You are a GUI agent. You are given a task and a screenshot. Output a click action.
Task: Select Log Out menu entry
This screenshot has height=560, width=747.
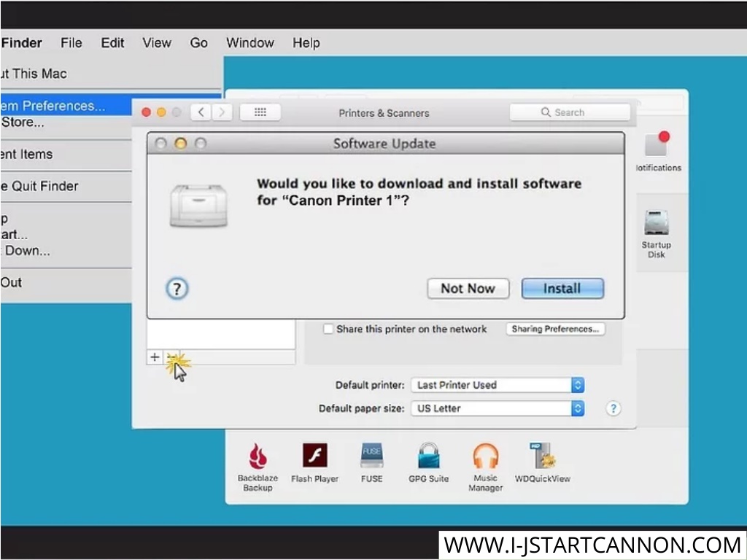click(x=66, y=283)
